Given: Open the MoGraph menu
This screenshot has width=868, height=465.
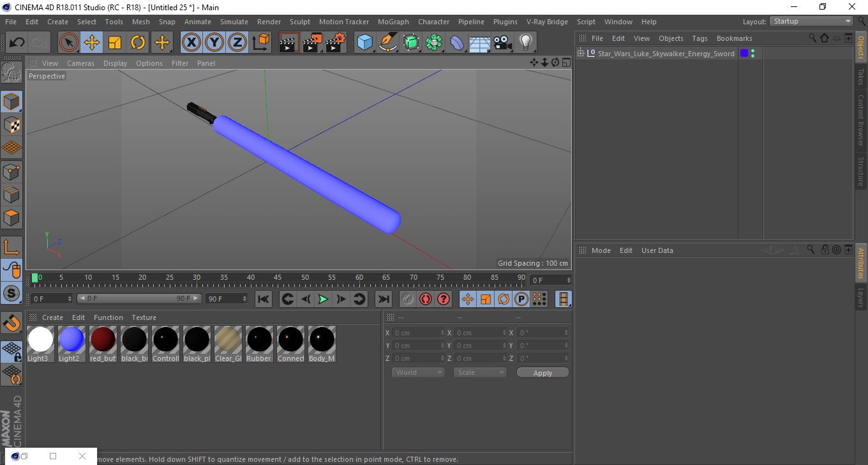Looking at the screenshot, I should tap(393, 22).
